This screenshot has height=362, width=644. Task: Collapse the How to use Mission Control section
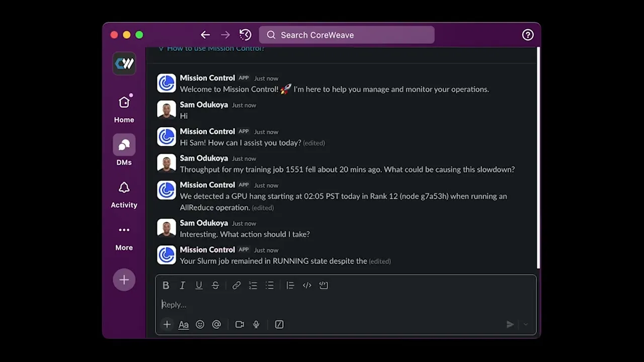(211, 49)
